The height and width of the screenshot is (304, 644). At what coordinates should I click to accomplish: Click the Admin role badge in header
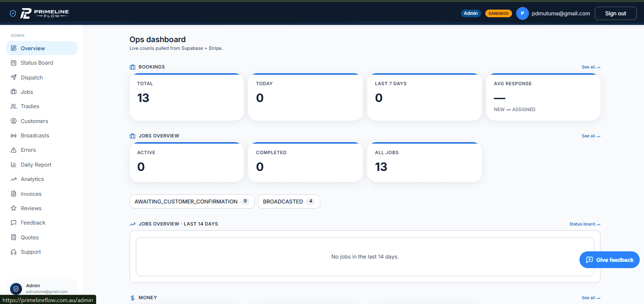tap(471, 13)
